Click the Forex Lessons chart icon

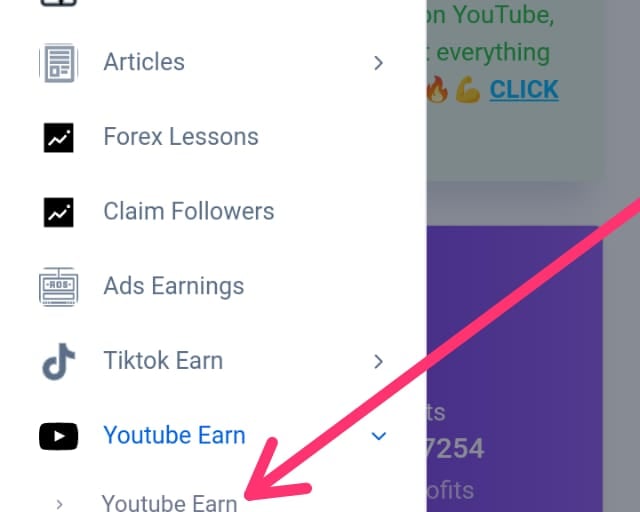[x=59, y=138]
